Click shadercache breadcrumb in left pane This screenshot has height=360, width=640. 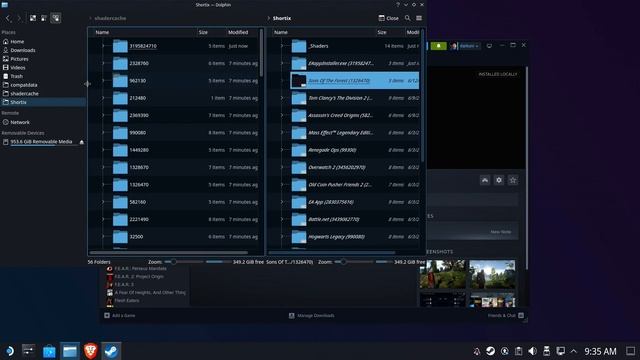pyautogui.click(x=110, y=18)
